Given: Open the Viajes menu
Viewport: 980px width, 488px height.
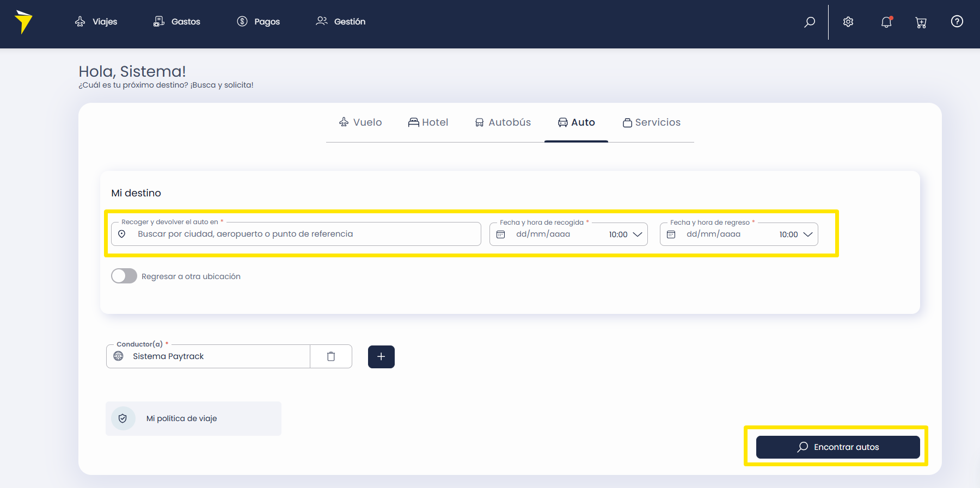Looking at the screenshot, I should [x=96, y=22].
